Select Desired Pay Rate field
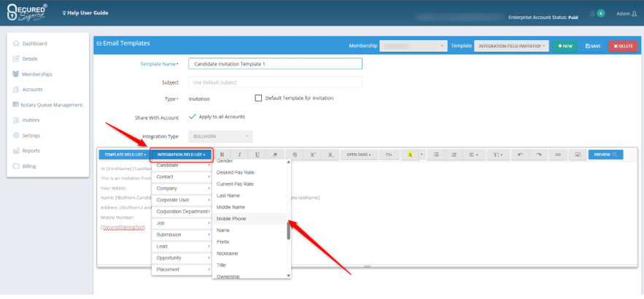This screenshot has height=299, width=644. (x=249, y=173)
